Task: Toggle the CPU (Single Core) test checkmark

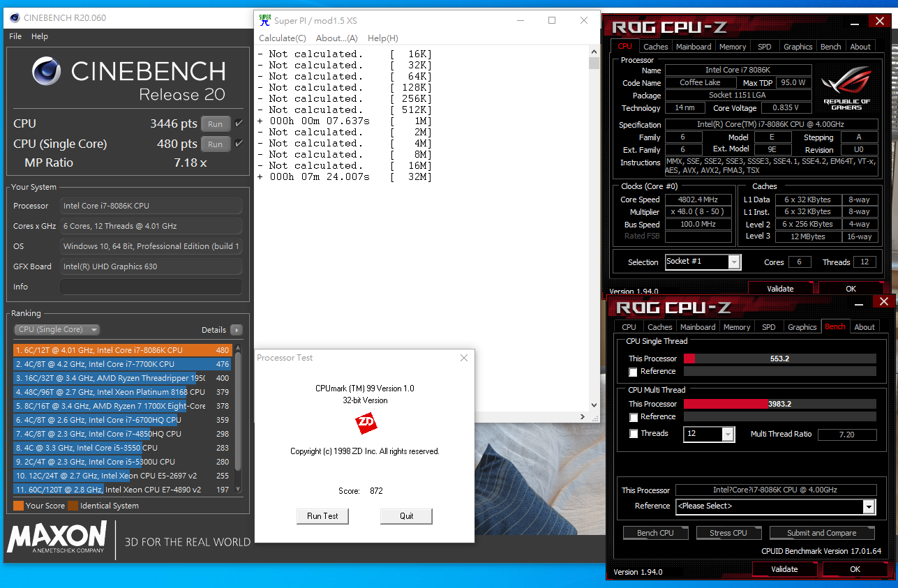Action: click(239, 144)
